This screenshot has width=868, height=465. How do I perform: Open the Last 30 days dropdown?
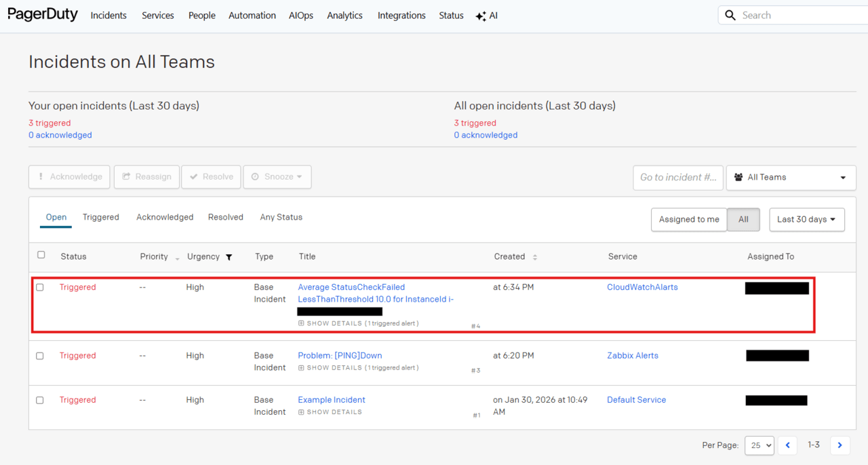tap(806, 220)
